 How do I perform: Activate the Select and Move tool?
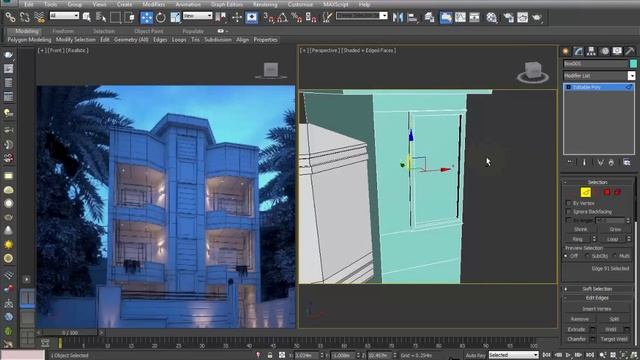click(146, 17)
